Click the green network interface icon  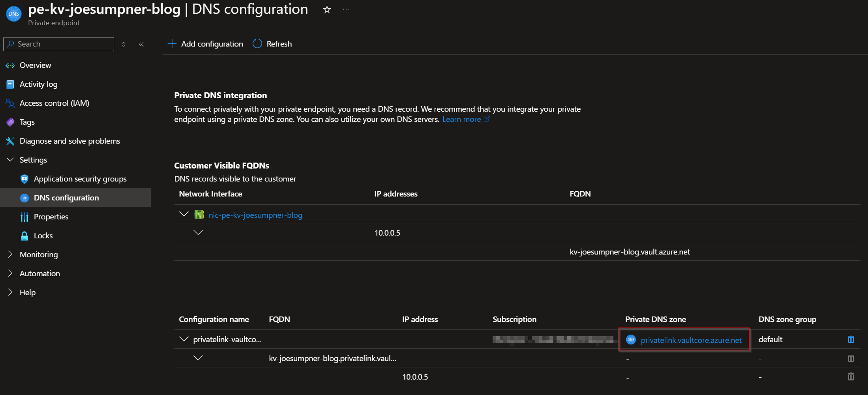(199, 215)
